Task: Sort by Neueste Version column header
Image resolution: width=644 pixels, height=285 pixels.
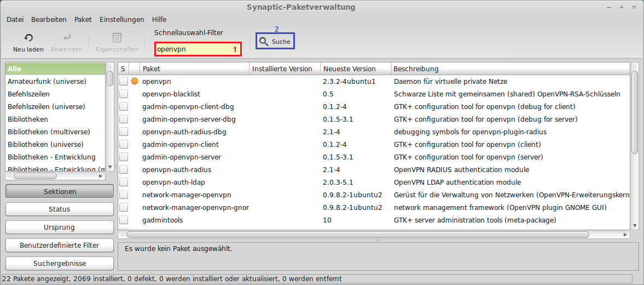Action: click(x=356, y=69)
